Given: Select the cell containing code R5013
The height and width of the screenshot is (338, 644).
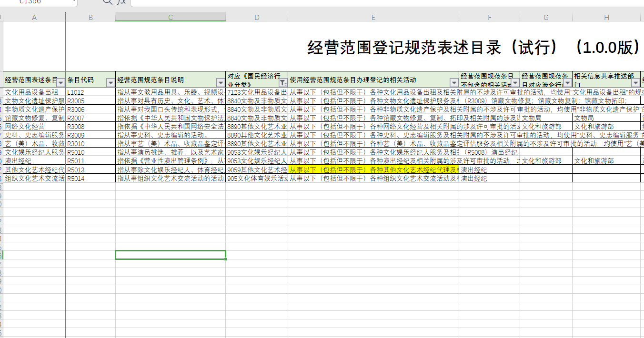Looking at the screenshot, I should (x=90, y=170).
